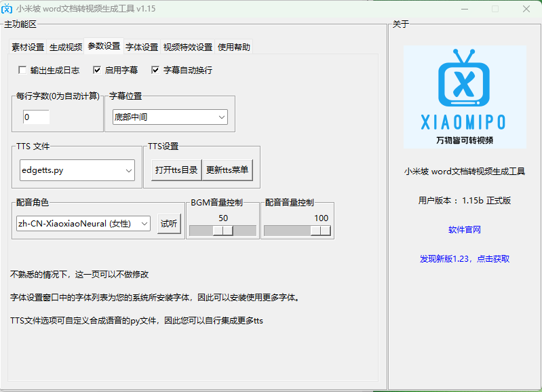
Task: Click the XIAOMIPO TV logo image
Action: click(464, 96)
